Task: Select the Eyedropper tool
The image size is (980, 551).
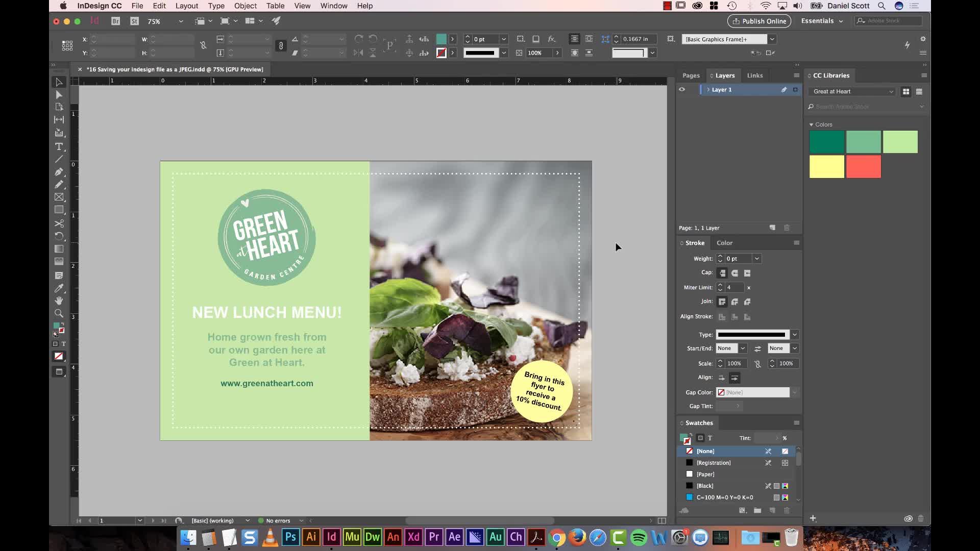Action: tap(59, 288)
